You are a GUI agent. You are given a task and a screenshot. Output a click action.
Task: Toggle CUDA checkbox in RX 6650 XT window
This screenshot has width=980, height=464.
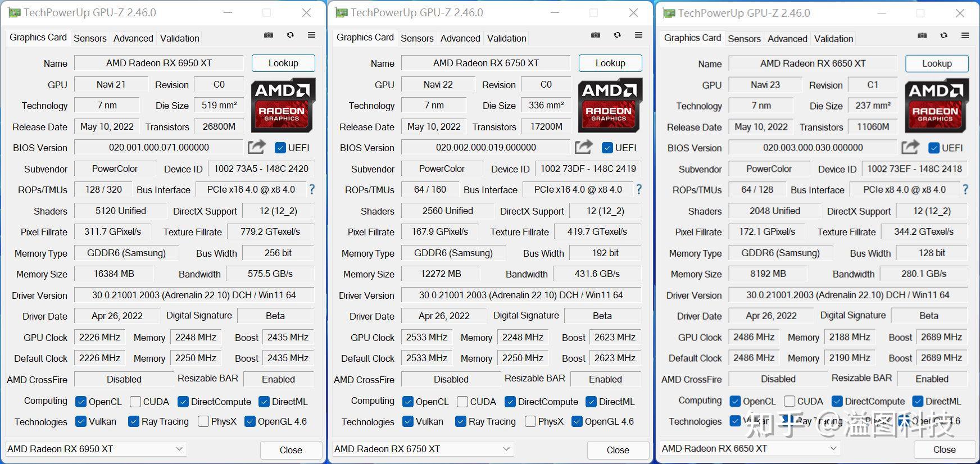tap(790, 401)
